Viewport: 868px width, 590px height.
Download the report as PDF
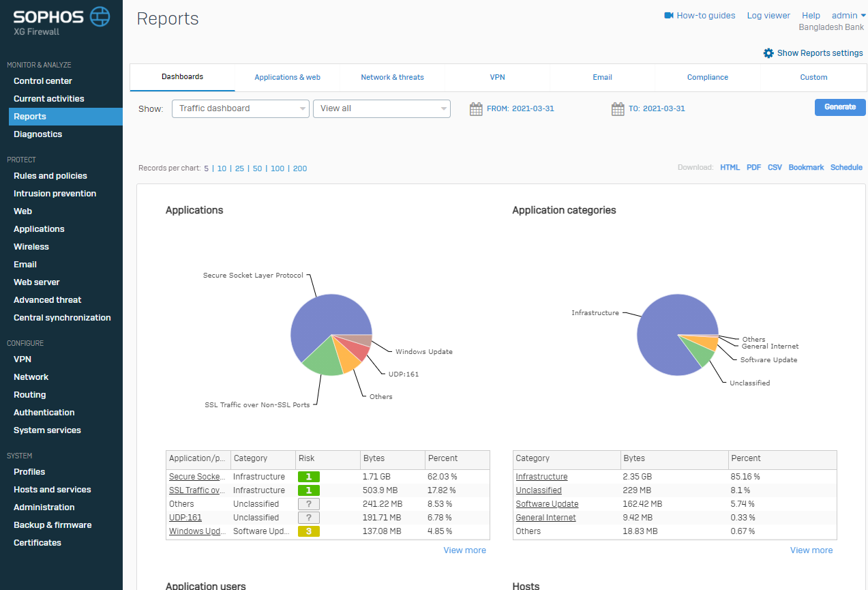point(753,168)
